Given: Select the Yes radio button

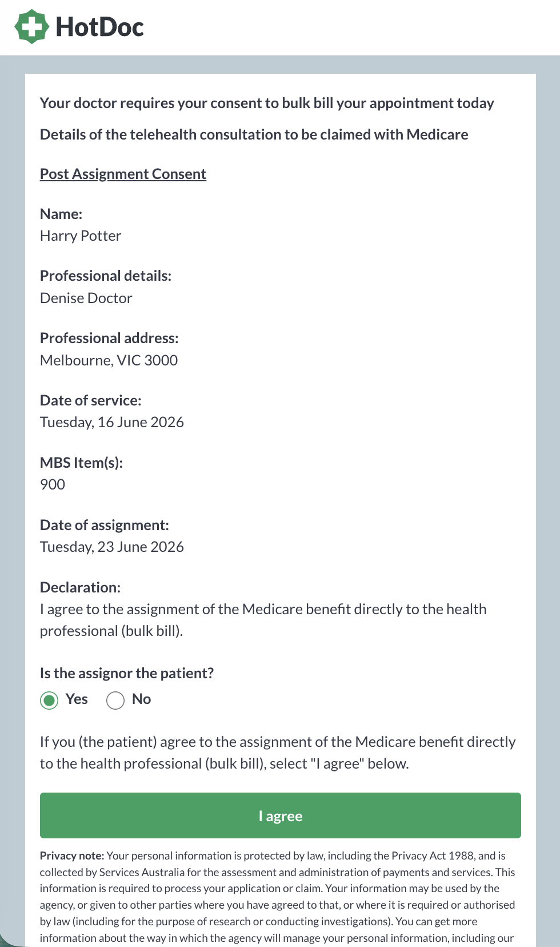Looking at the screenshot, I should tap(49, 700).
